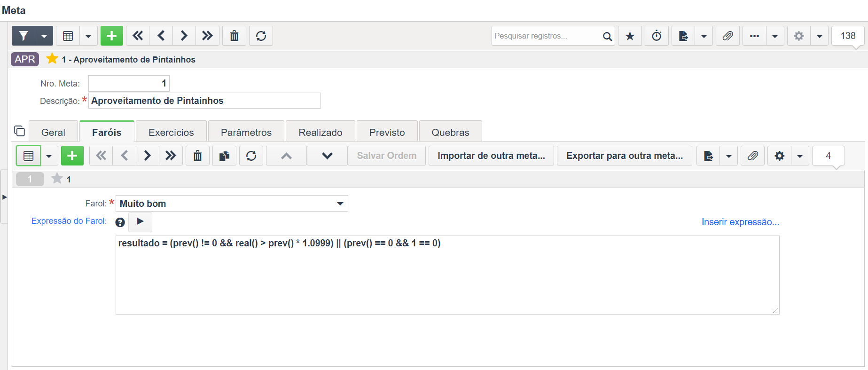Open favorites star in main toolbar
Image resolution: width=868 pixels, height=370 pixels.
pos(630,36)
